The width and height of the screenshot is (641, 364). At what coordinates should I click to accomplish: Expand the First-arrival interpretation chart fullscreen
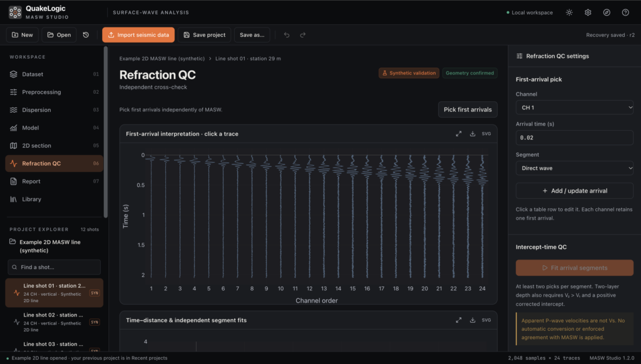pos(459,134)
